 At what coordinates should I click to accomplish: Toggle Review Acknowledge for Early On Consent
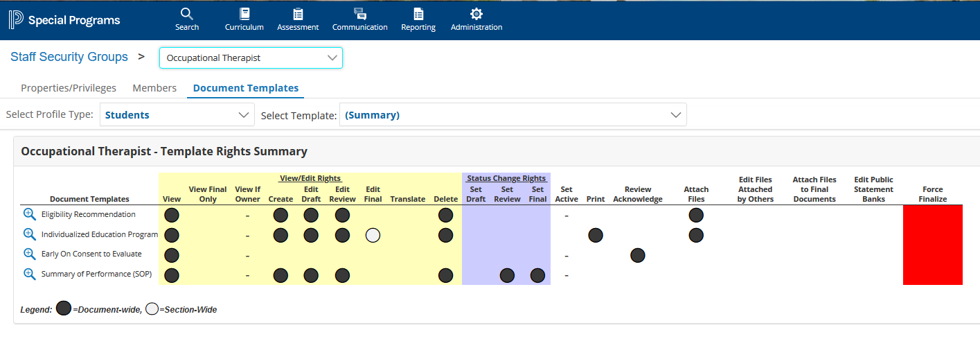[637, 255]
